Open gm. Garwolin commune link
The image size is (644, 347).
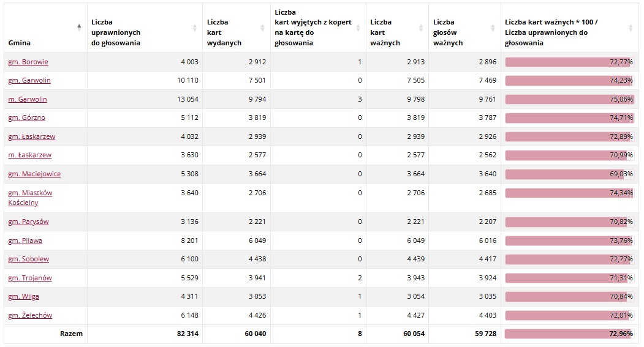[x=29, y=81]
